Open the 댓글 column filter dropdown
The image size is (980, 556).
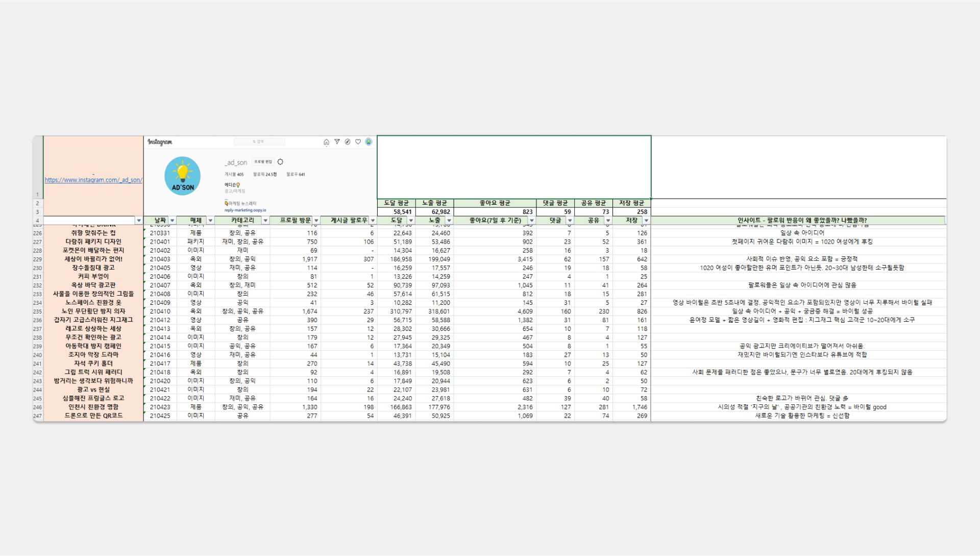point(570,221)
